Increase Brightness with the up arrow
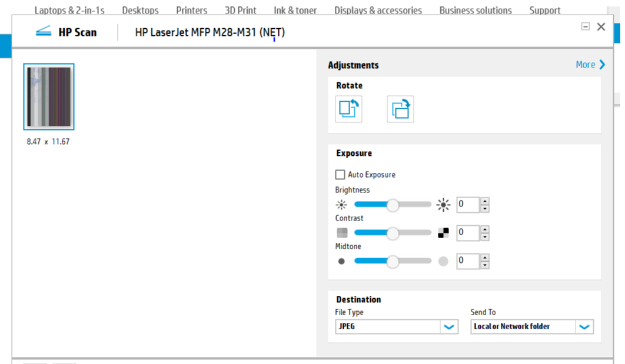This screenshot has width=625, height=364. (485, 201)
